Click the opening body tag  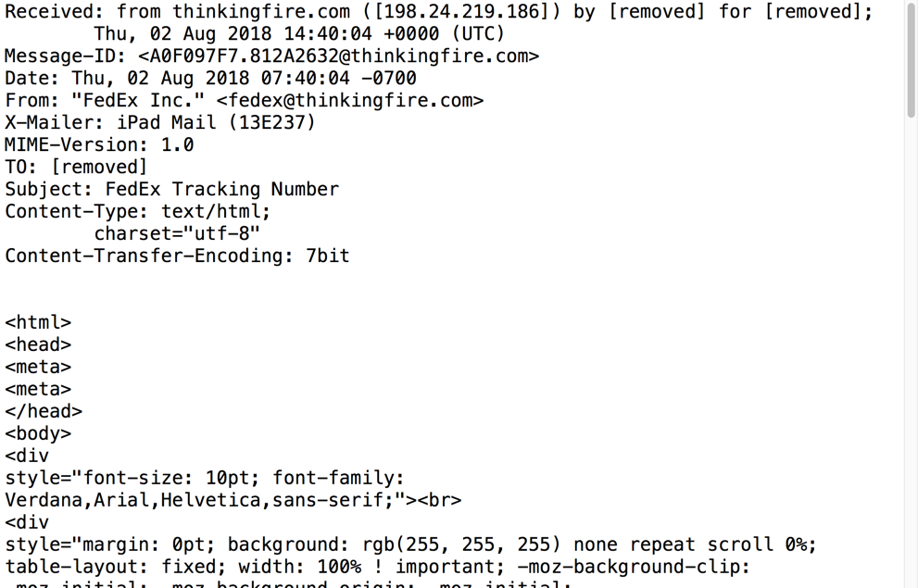pos(38,433)
